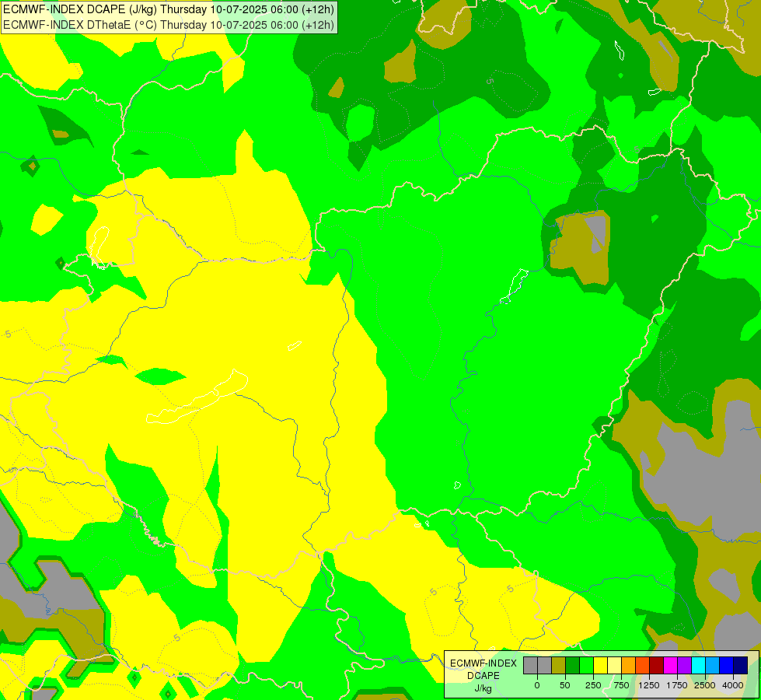Click the magenta legend swatch
This screenshot has height=700, width=761.
coord(671,665)
